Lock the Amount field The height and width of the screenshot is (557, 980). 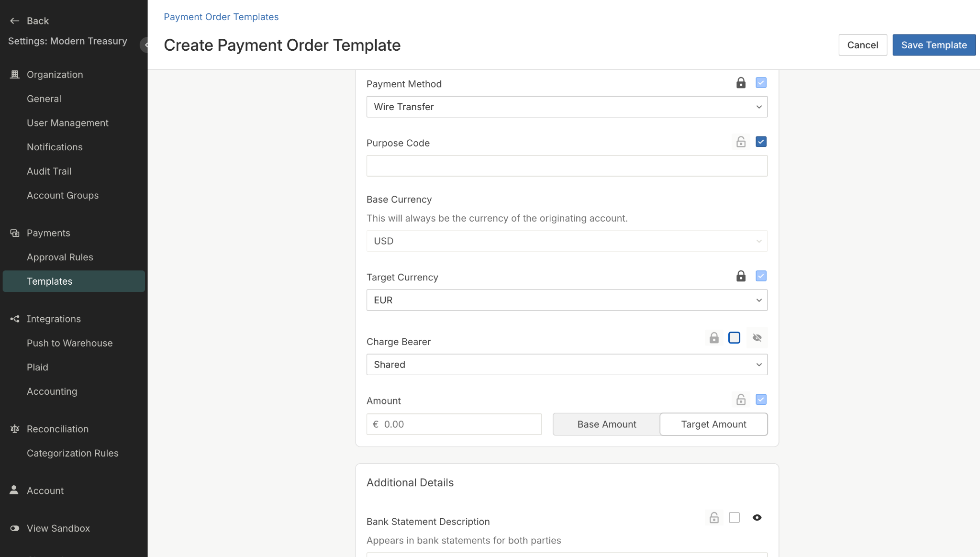tap(741, 399)
